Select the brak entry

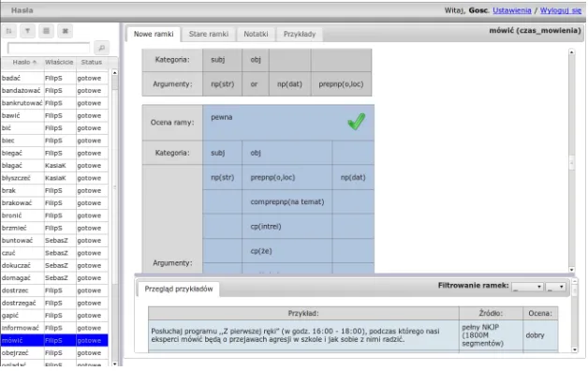tap(54, 190)
